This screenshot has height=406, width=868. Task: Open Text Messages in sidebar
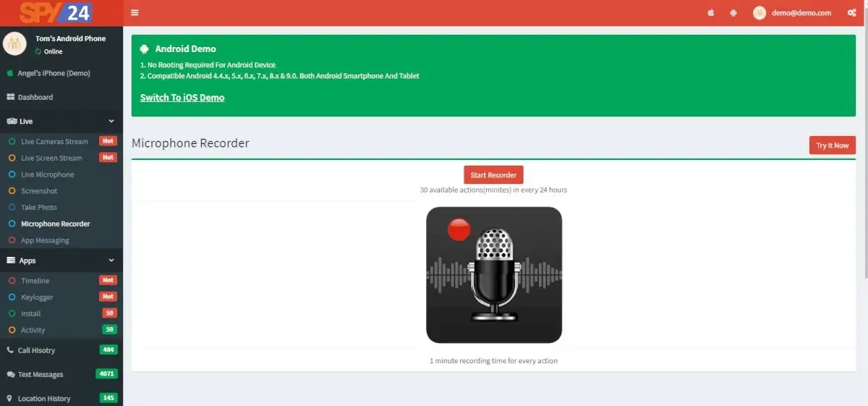pos(41,375)
